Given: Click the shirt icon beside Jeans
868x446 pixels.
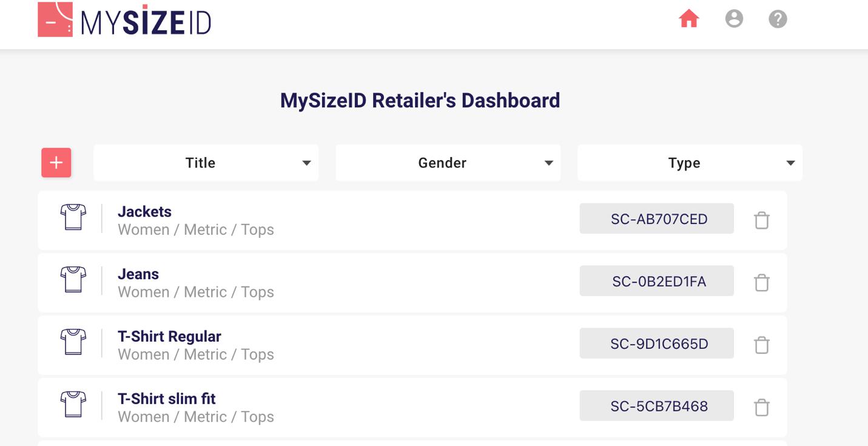Looking at the screenshot, I should point(73,280).
